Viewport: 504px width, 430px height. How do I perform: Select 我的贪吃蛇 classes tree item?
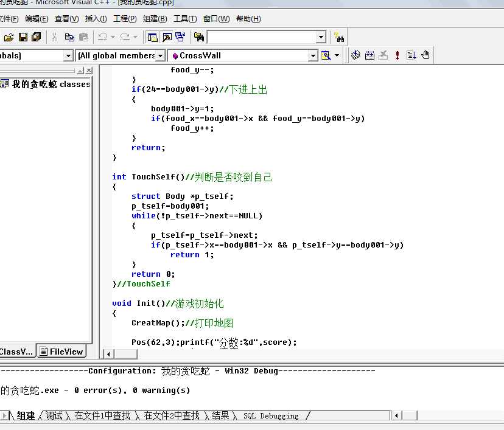point(51,84)
